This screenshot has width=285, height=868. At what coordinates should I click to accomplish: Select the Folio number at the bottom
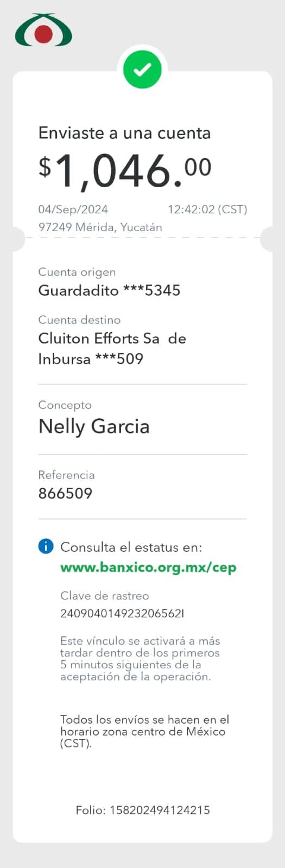143,810
